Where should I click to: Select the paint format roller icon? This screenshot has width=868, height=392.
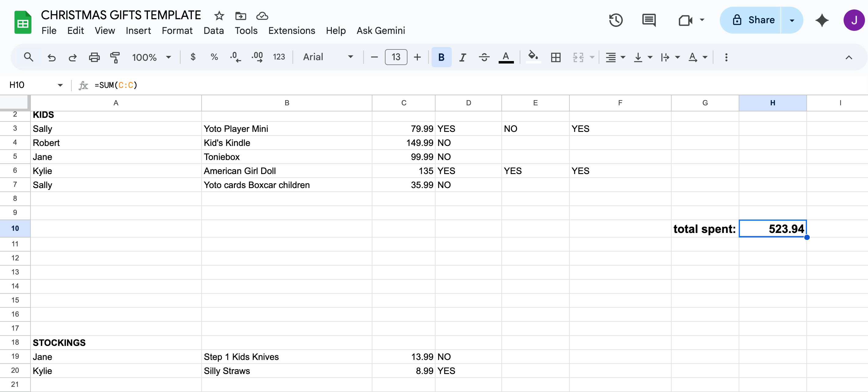[x=115, y=57]
